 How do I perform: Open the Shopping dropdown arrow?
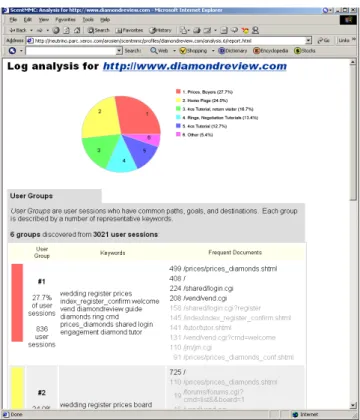click(213, 51)
